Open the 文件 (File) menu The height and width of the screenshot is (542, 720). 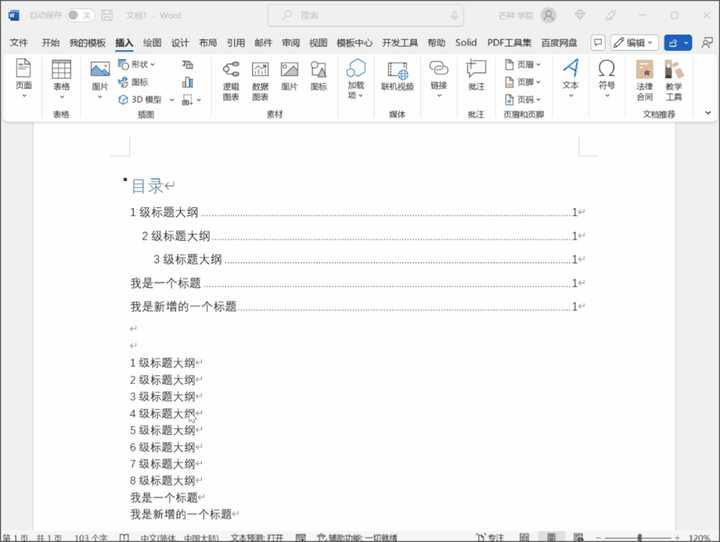pyautogui.click(x=18, y=43)
